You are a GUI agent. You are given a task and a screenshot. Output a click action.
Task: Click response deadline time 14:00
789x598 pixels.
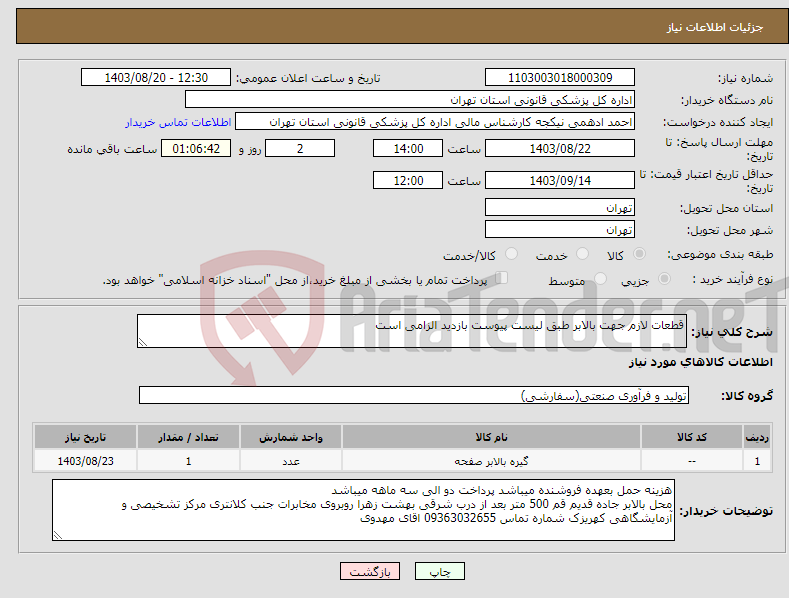(408, 148)
